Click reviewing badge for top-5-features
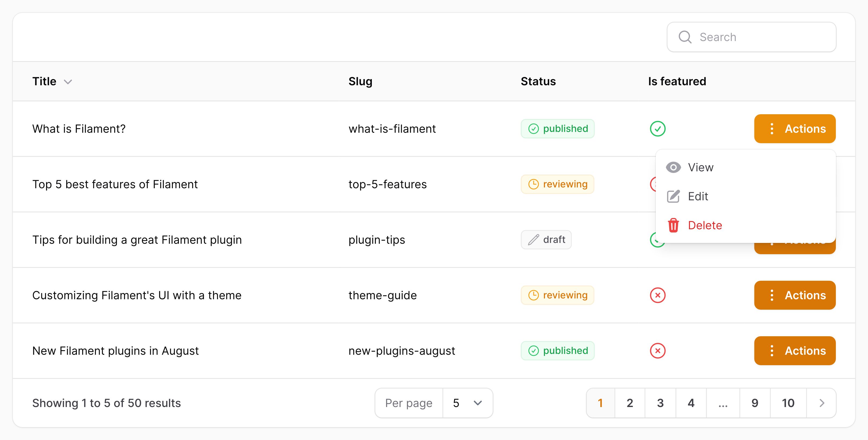The image size is (868, 440). pyautogui.click(x=557, y=184)
